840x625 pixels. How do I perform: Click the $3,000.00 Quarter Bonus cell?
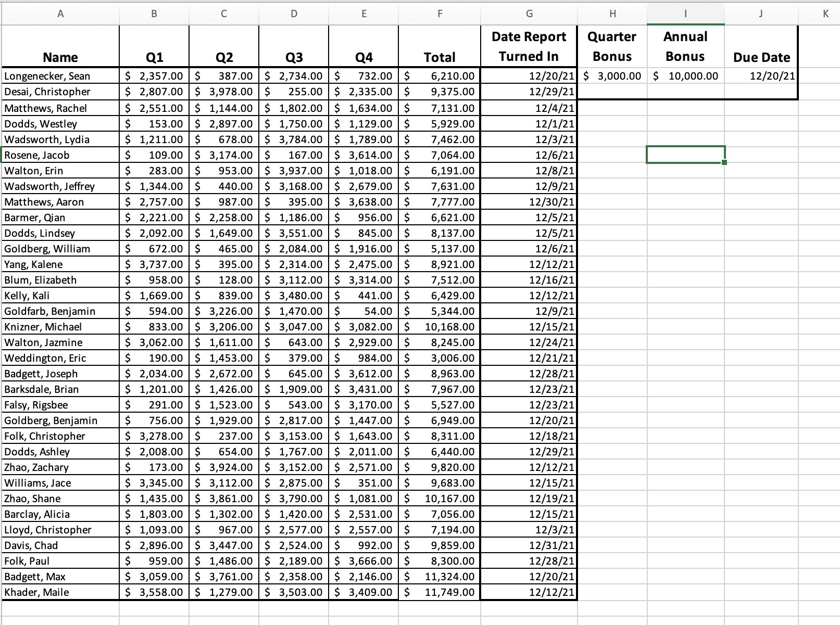pos(611,76)
